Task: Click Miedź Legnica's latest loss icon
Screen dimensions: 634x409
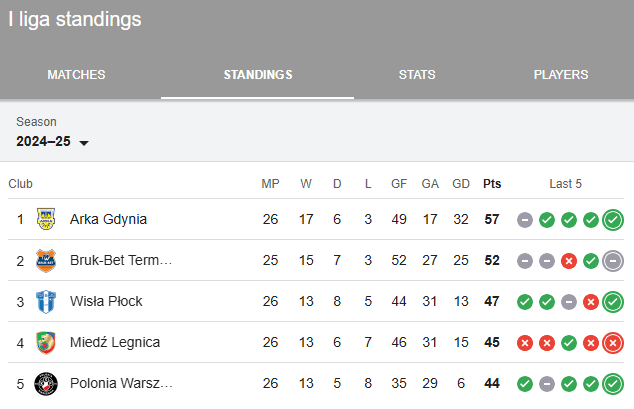Action: click(x=613, y=343)
